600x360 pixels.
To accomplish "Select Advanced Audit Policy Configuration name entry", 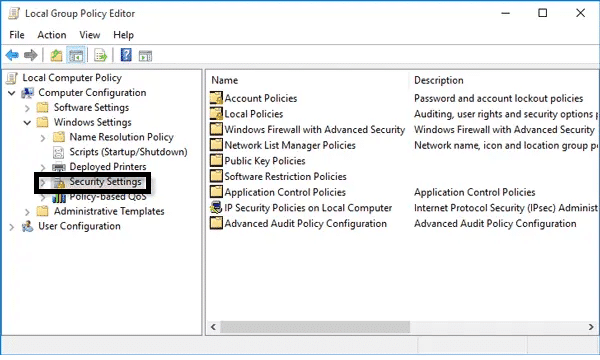I will click(x=306, y=223).
